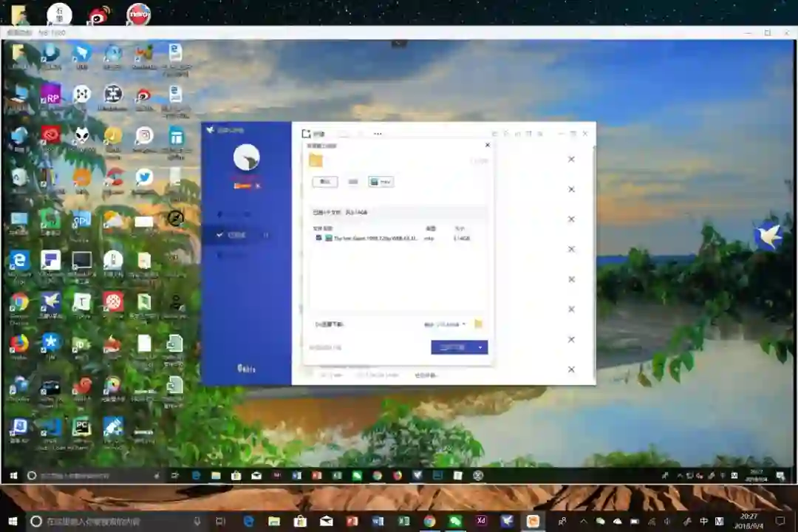Open the green WeChat icon in the bottom taskbar

click(x=455, y=521)
